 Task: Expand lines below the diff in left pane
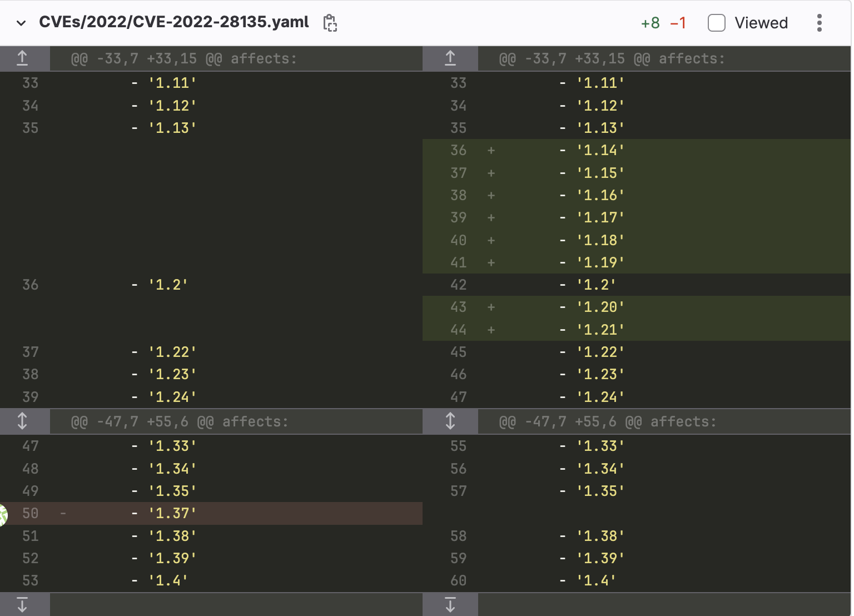(x=23, y=604)
